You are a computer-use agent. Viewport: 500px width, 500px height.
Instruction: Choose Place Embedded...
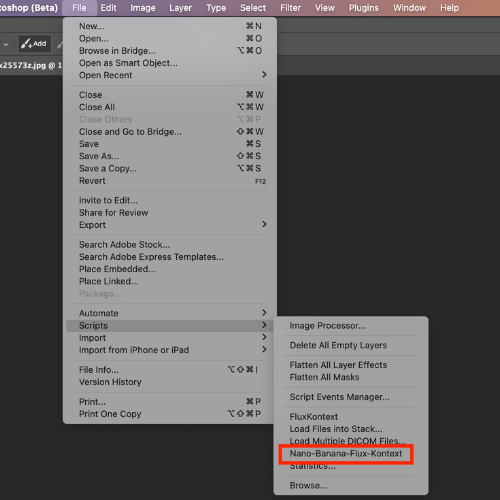point(170,269)
